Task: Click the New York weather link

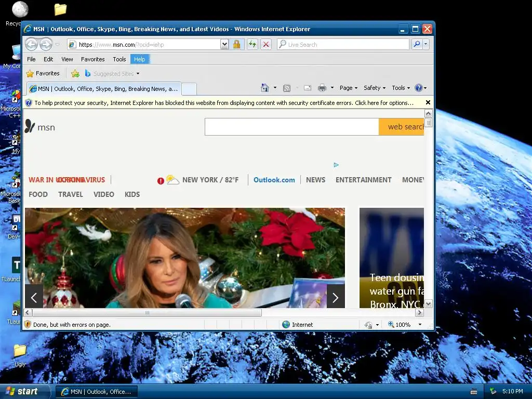Action: [x=210, y=180]
